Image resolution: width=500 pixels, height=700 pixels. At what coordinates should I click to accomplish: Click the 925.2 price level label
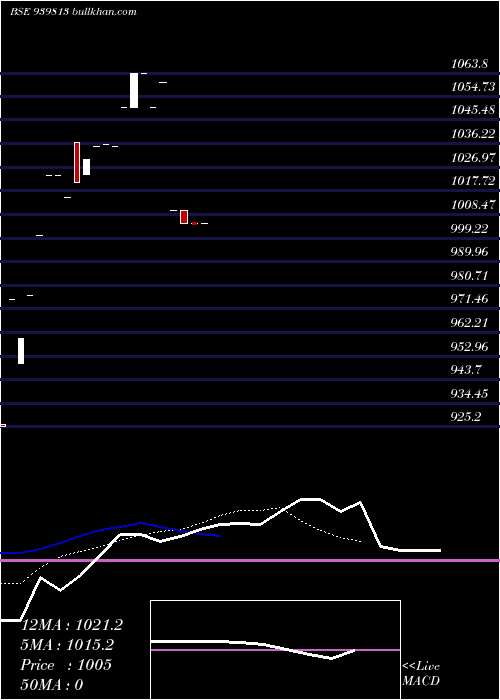tap(466, 417)
